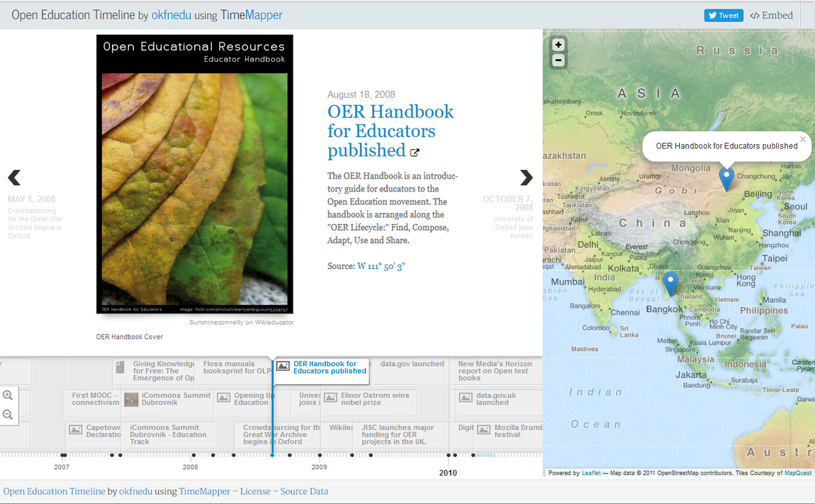Click Sunshineconnelly on Wikieducator image credit
The width and height of the screenshot is (815, 504).
point(241,322)
